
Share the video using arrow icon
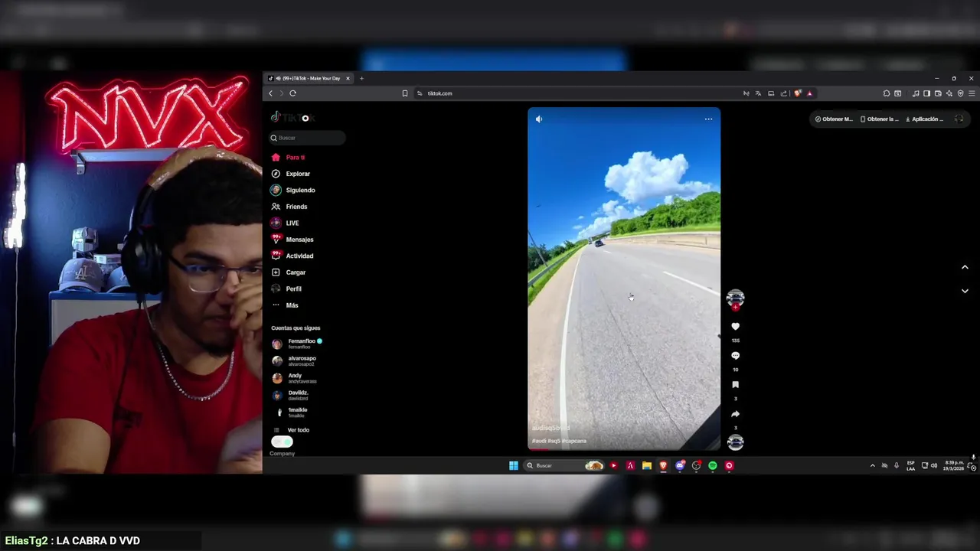click(x=735, y=414)
